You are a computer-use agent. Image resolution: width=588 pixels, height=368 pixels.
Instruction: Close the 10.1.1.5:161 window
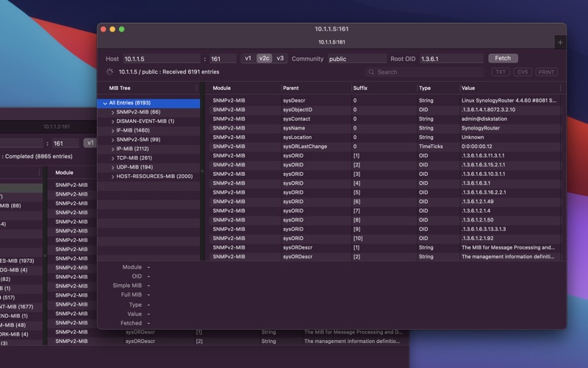[x=103, y=29]
